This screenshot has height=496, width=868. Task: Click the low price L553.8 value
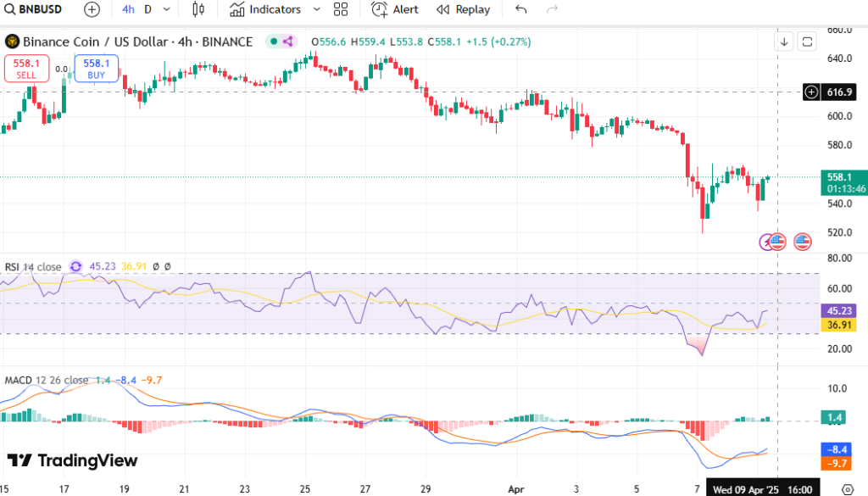[x=406, y=42]
